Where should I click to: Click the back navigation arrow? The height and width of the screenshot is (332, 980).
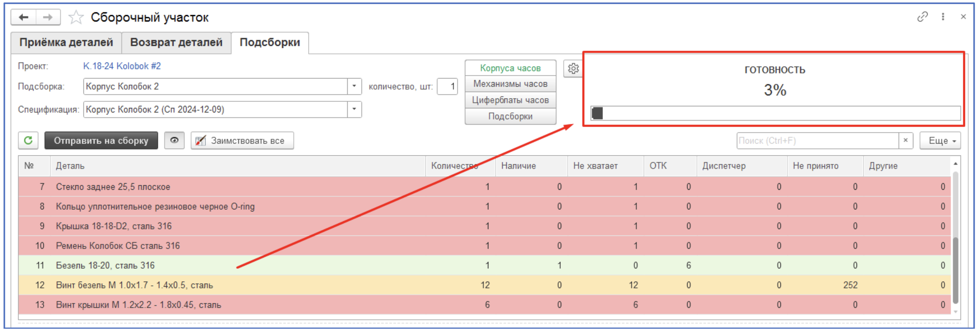click(24, 17)
